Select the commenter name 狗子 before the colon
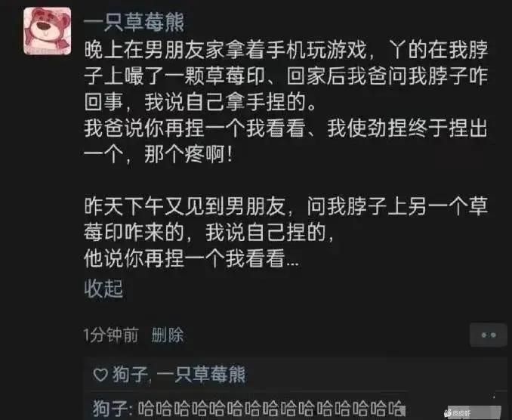 [110, 408]
